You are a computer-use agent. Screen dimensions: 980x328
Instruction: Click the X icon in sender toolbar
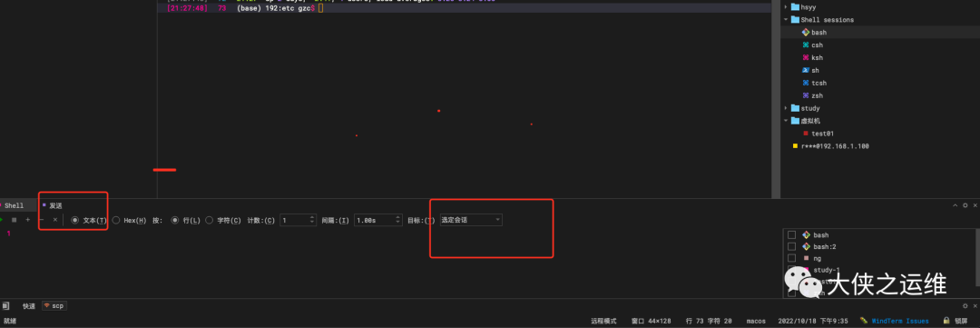55,220
